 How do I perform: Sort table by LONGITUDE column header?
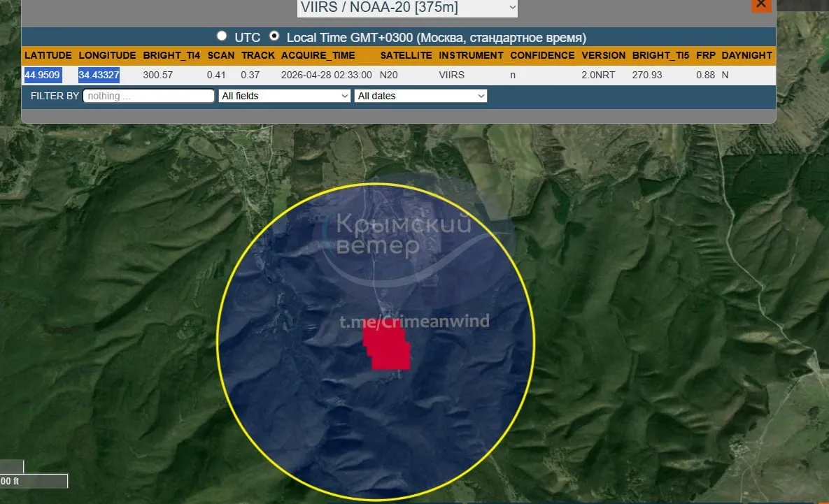107,55
